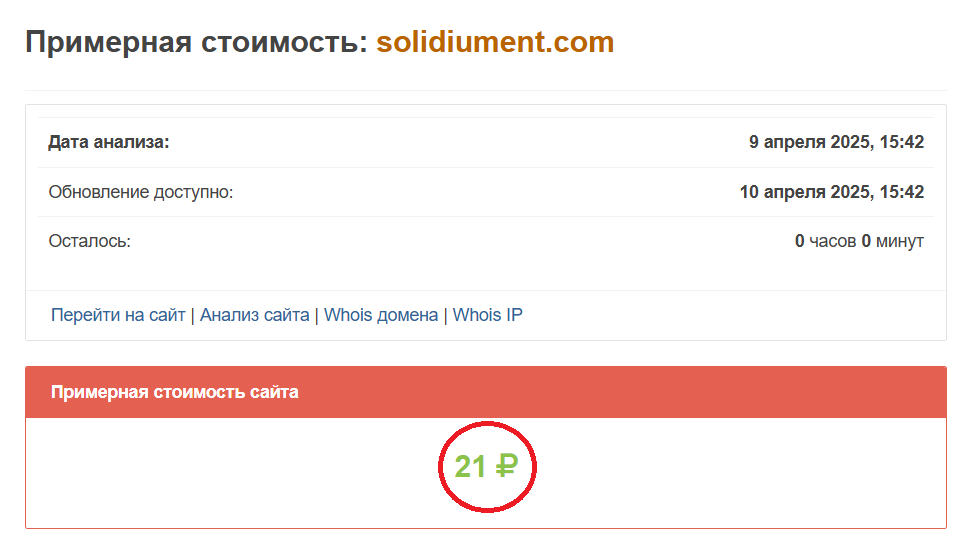Click the 'Обновление доступно:' label
The image size is (959, 549).
[x=140, y=191]
